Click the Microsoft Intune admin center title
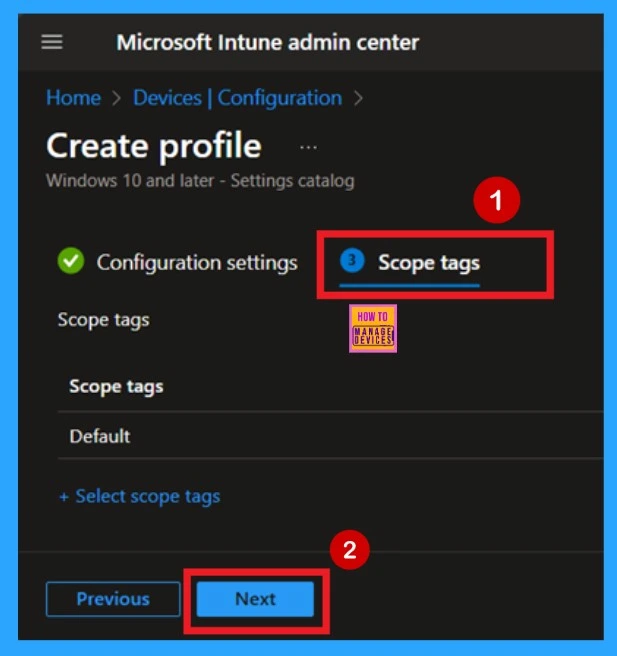The width and height of the screenshot is (617, 656). point(268,43)
